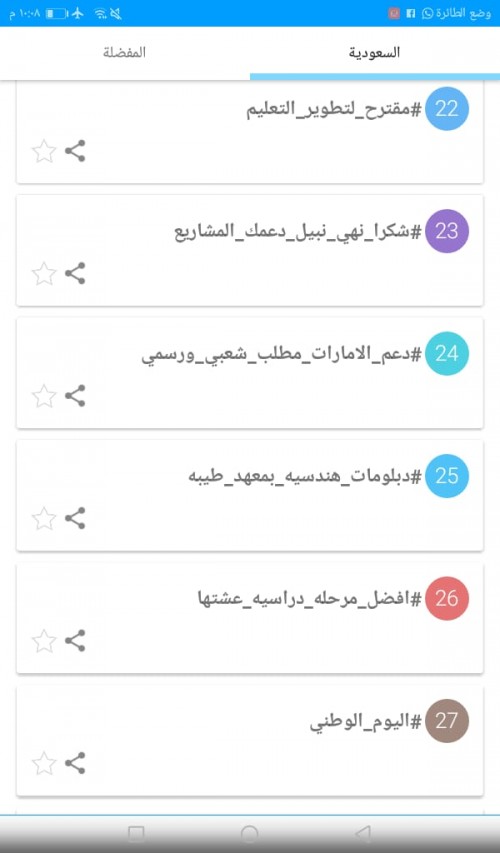The image size is (500, 853).
Task: Share hashtag number 26
Action: pyautogui.click(x=75, y=640)
